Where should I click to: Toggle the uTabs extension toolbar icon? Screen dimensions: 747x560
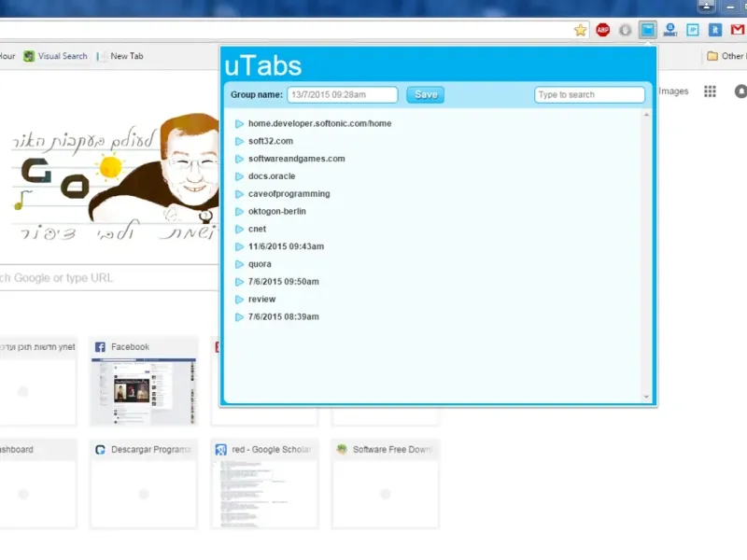tap(647, 30)
